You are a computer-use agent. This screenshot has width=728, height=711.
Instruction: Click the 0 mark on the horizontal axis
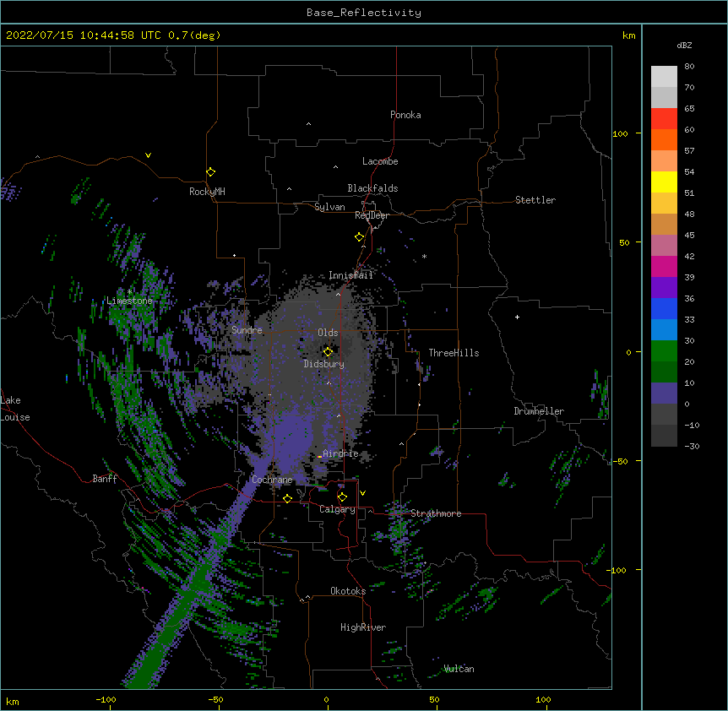pyautogui.click(x=326, y=699)
